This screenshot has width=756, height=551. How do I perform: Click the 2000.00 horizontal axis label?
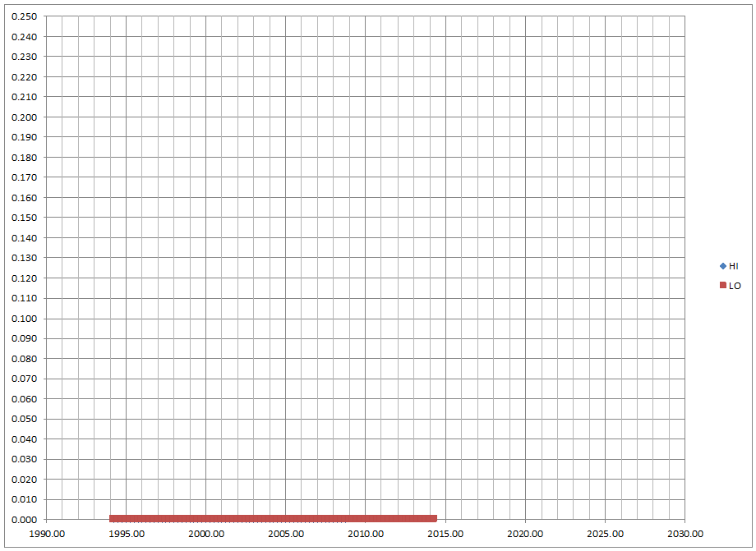coord(206,534)
